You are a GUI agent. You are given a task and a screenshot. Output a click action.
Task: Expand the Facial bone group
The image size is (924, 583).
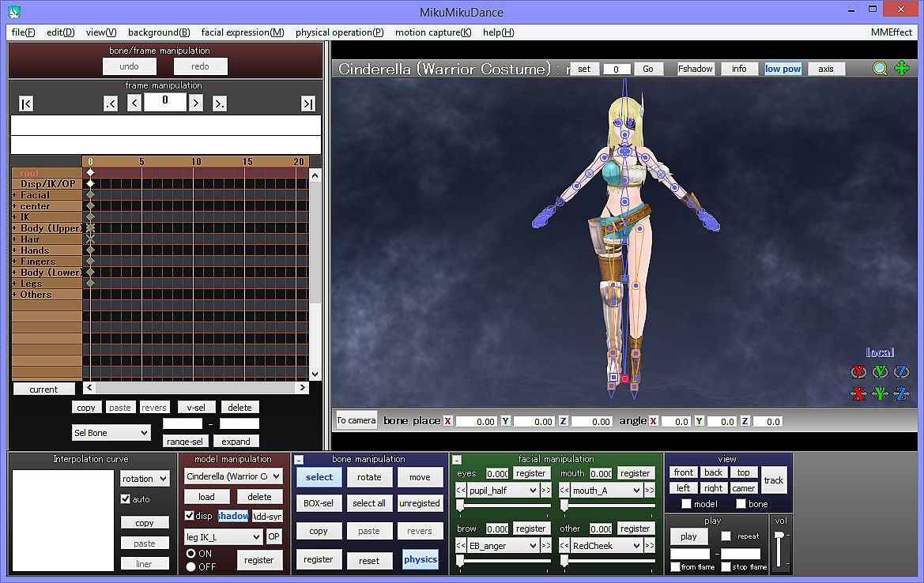(x=14, y=195)
